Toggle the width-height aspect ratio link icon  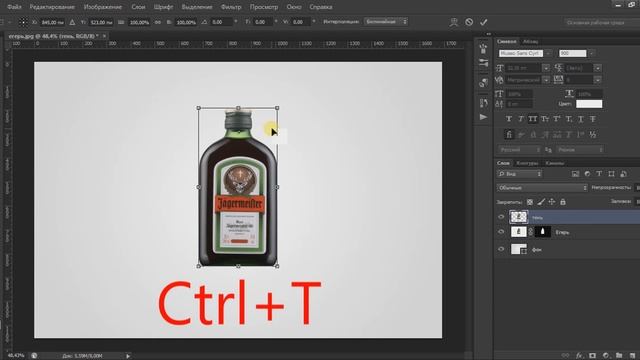(158, 22)
